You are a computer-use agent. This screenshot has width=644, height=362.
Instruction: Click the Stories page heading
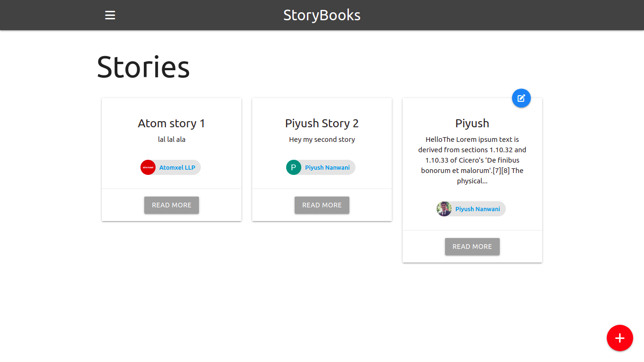[143, 67]
